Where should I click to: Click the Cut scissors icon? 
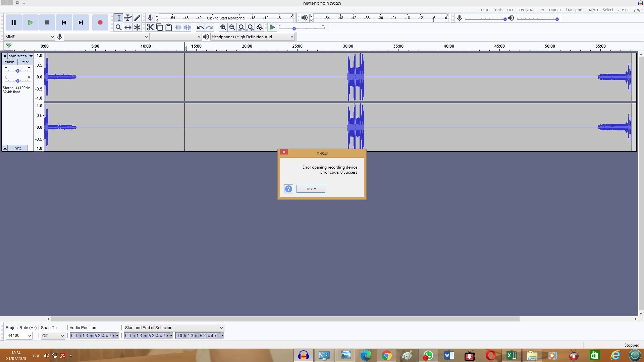pyautogui.click(x=150, y=27)
